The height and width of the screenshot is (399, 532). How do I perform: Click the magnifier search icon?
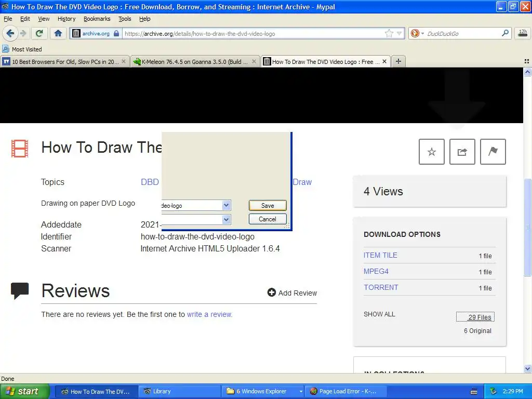505,33
